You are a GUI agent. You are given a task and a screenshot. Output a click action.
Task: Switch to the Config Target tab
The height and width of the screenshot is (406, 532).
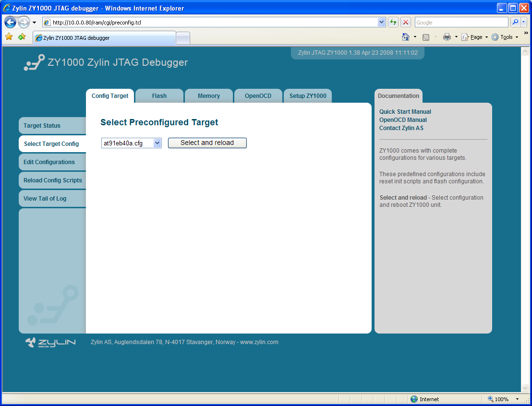110,96
